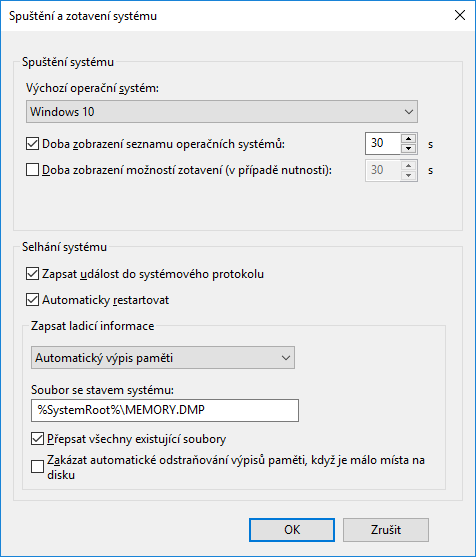Click the OK button
This screenshot has width=476, height=557.
(x=292, y=530)
